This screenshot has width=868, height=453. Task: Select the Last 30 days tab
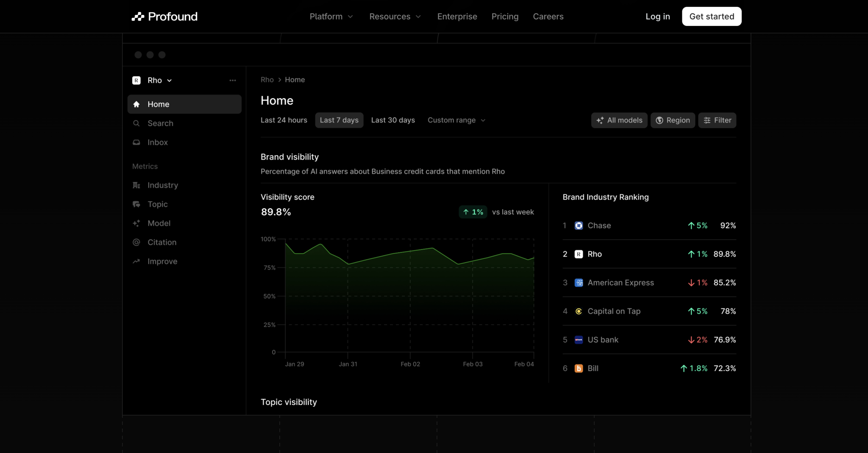(x=393, y=120)
